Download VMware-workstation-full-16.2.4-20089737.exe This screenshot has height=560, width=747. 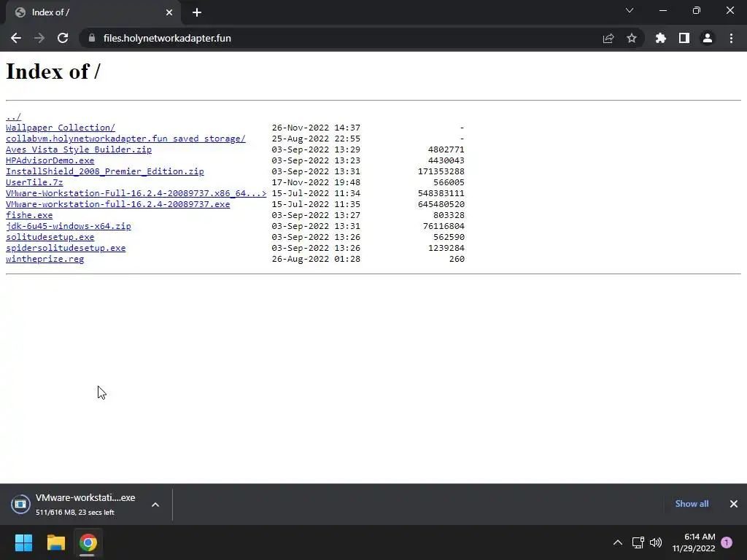117,204
